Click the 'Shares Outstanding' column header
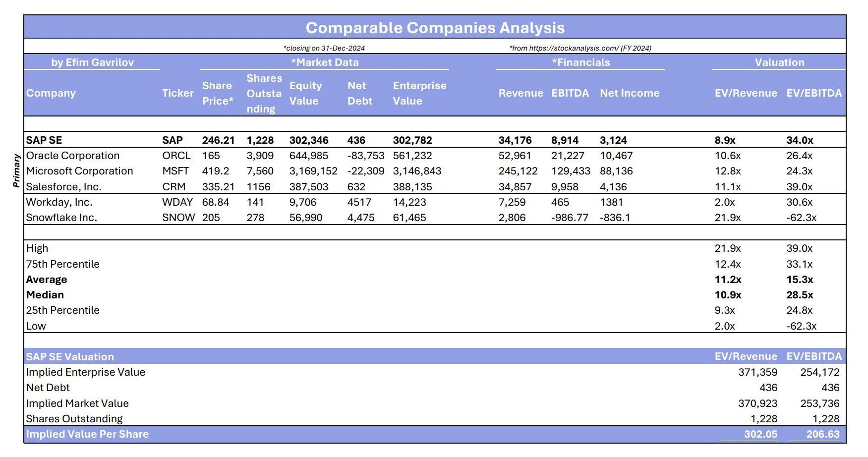Viewport: 868px width, 457px height. click(x=264, y=93)
